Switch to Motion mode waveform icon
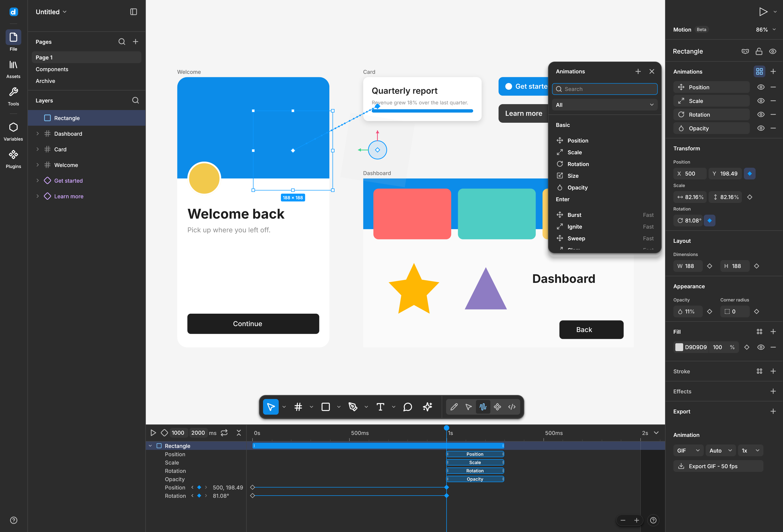Viewport: 783px width, 532px height. tap(483, 407)
